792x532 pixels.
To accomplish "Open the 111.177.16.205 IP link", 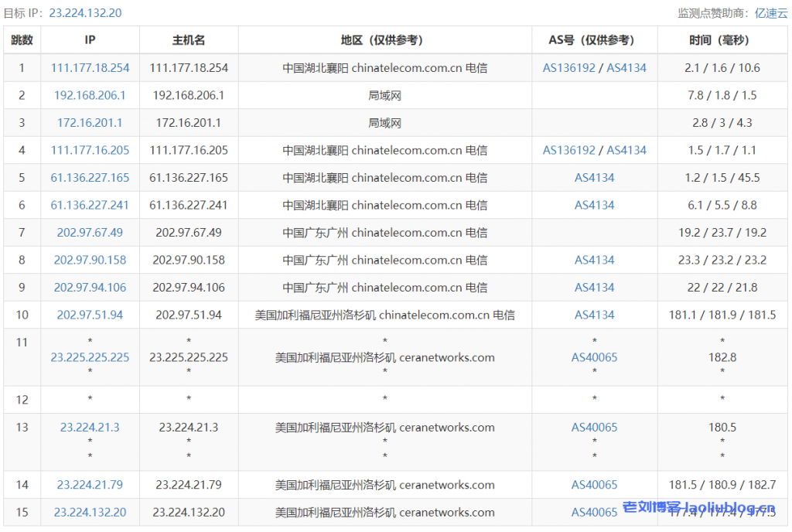I will tap(90, 151).
